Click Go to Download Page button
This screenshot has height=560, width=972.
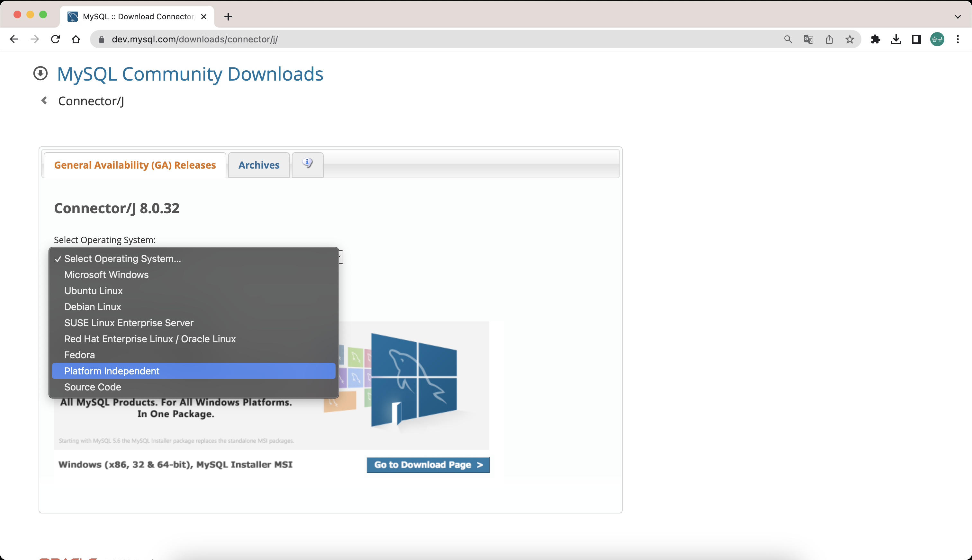point(428,465)
